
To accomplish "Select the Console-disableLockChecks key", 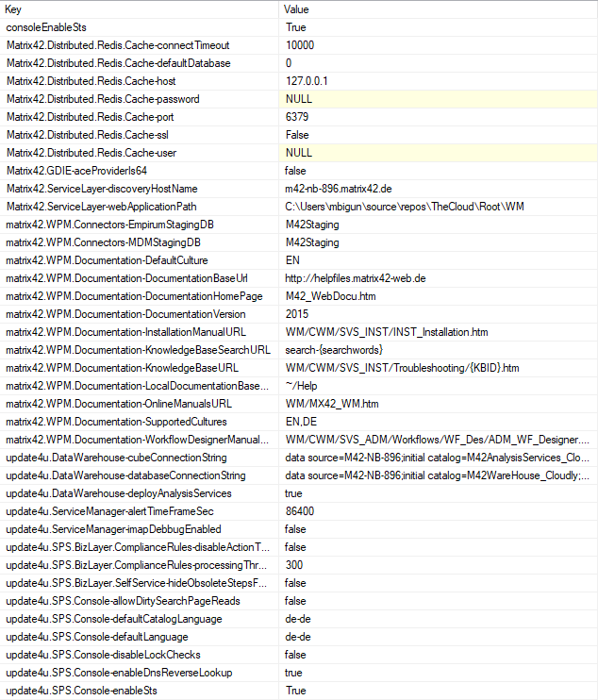I will pos(140,655).
